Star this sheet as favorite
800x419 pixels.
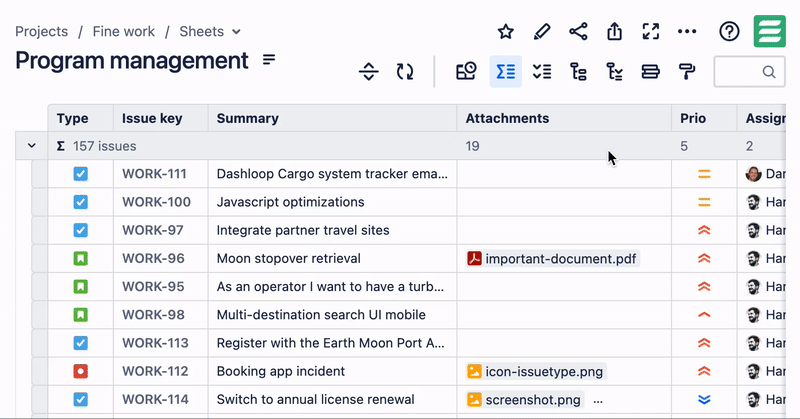coord(506,32)
